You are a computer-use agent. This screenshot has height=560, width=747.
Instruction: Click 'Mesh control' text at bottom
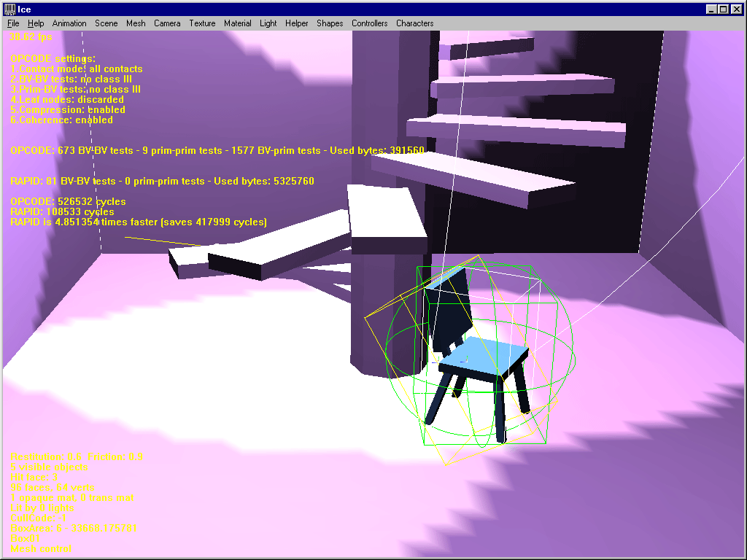[x=41, y=548]
